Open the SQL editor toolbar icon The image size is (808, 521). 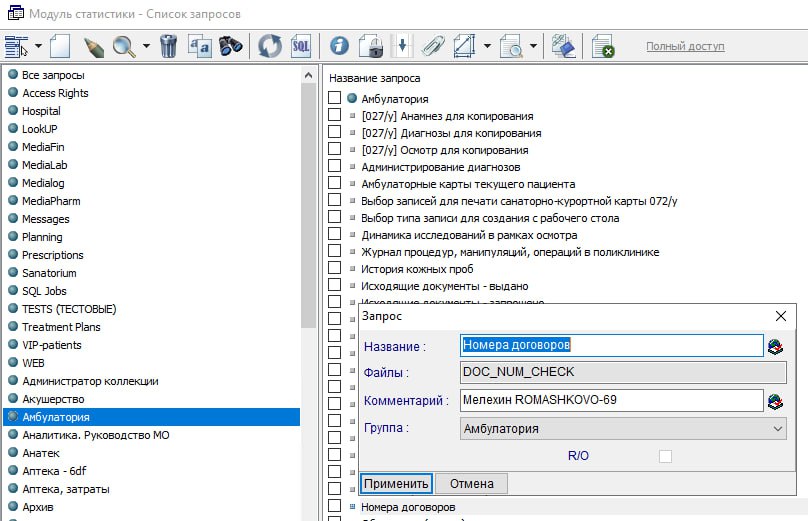click(301, 46)
